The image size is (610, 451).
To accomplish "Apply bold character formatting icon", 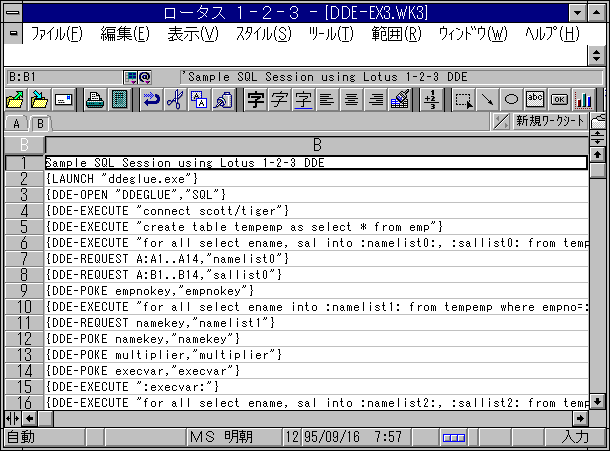I will pos(256,100).
